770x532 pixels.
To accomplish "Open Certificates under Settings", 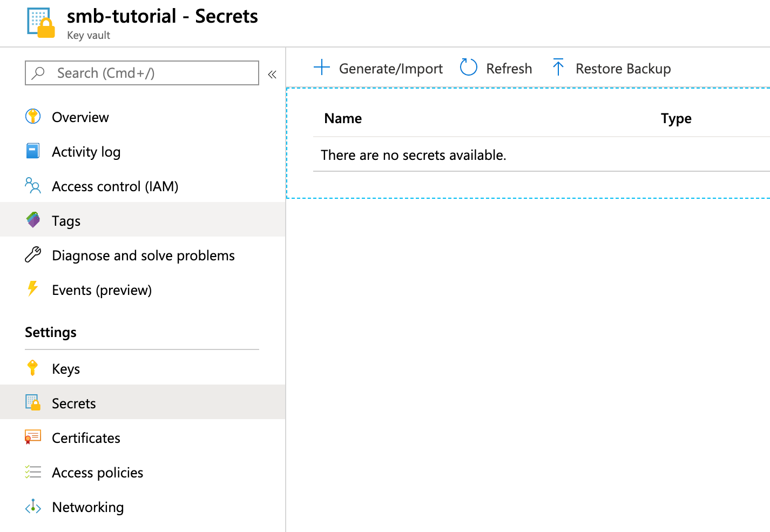I will (x=143, y=438).
